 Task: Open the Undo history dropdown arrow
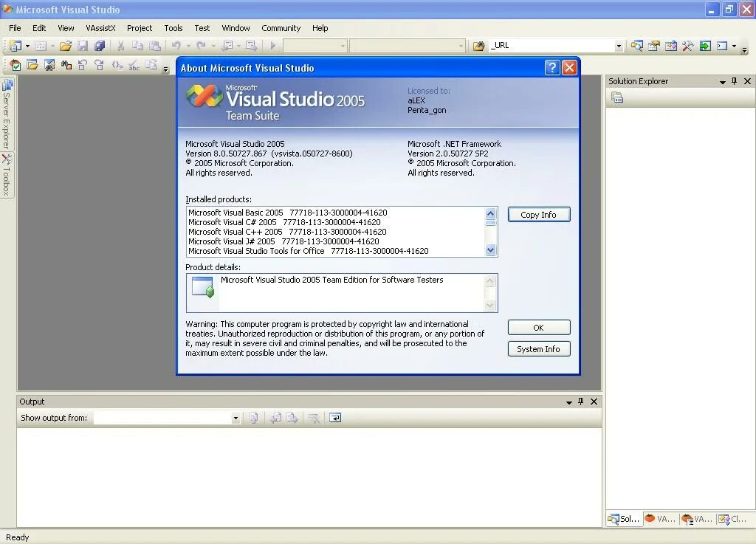[188, 46]
